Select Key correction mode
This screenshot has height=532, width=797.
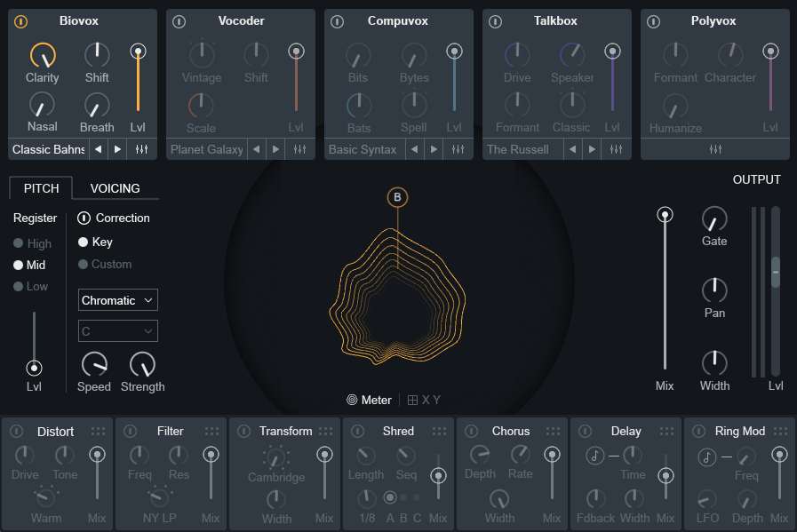(95, 242)
